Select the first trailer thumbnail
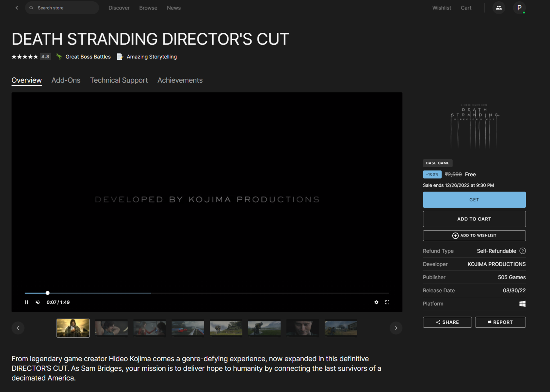The width and height of the screenshot is (550, 392). pos(73,328)
